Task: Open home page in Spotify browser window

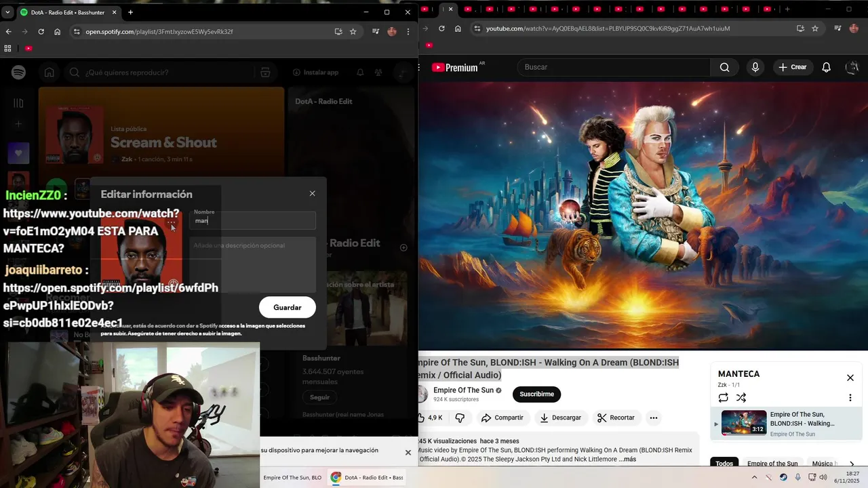Action: pyautogui.click(x=57, y=31)
